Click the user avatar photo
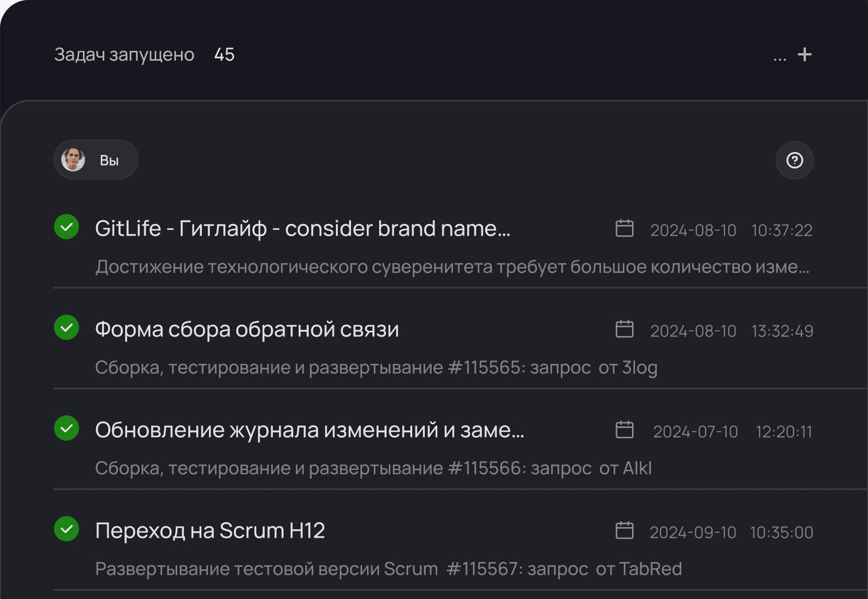Viewport: 868px width, 599px height. [73, 160]
